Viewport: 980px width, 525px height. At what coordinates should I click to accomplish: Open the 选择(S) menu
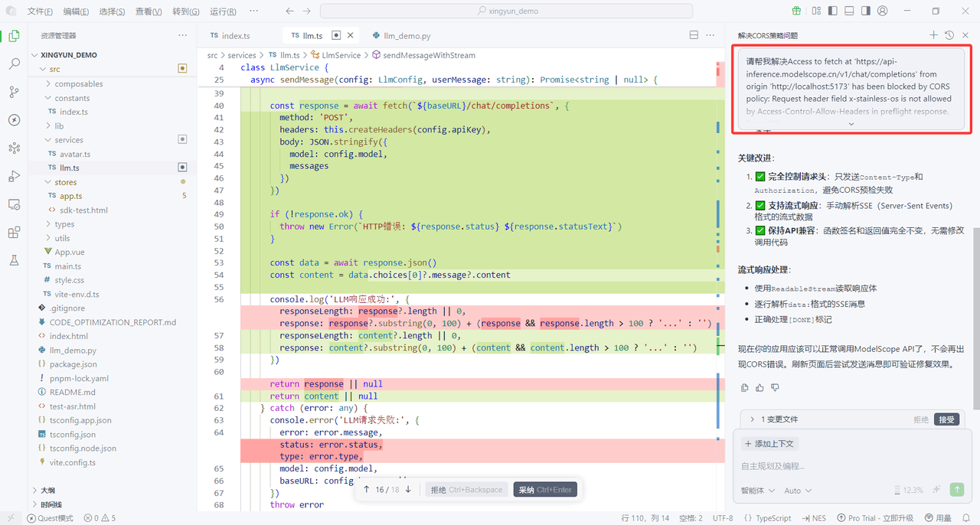click(112, 11)
